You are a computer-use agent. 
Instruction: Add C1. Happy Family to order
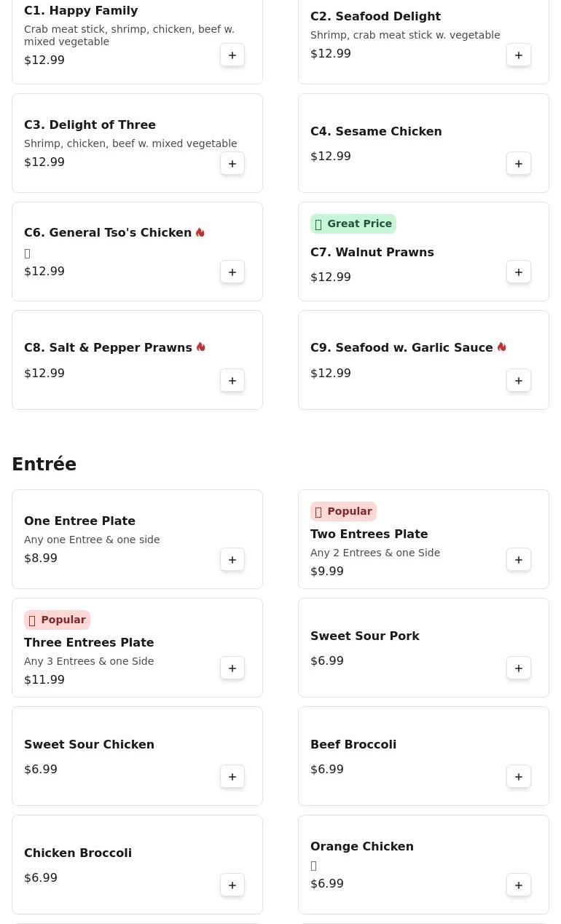232,55
